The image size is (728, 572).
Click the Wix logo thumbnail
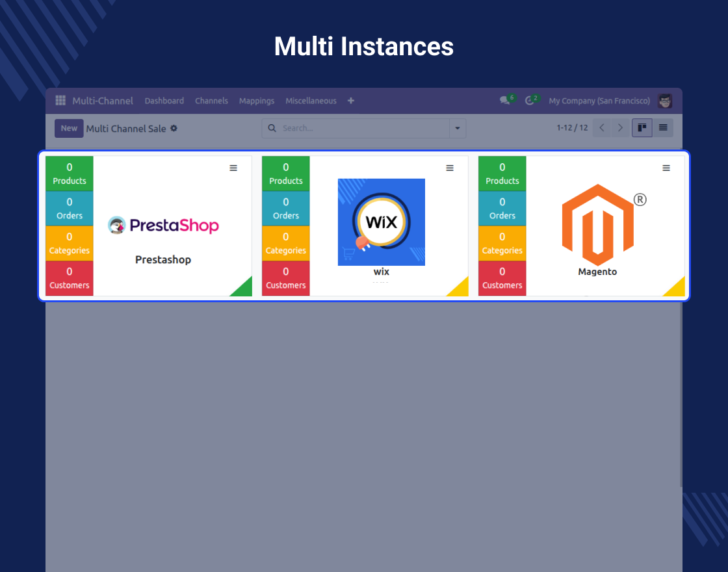(382, 222)
